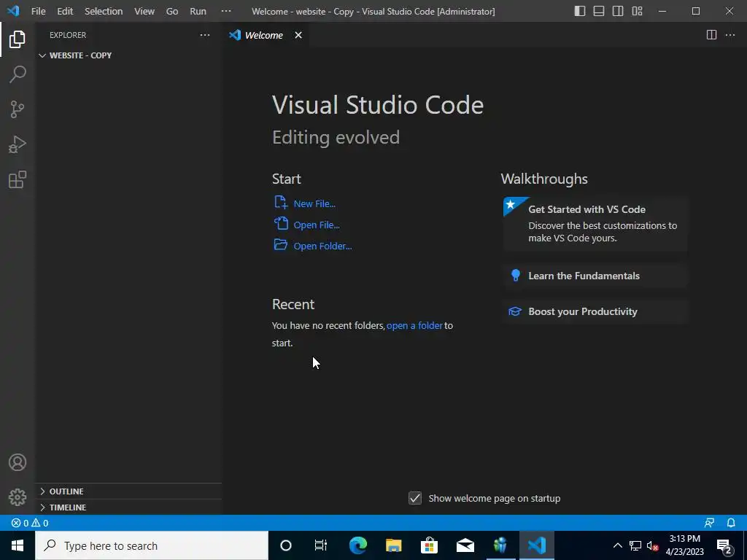The image size is (747, 560).
Task: Open clock showing 3:13 PM
Action: click(x=684, y=545)
